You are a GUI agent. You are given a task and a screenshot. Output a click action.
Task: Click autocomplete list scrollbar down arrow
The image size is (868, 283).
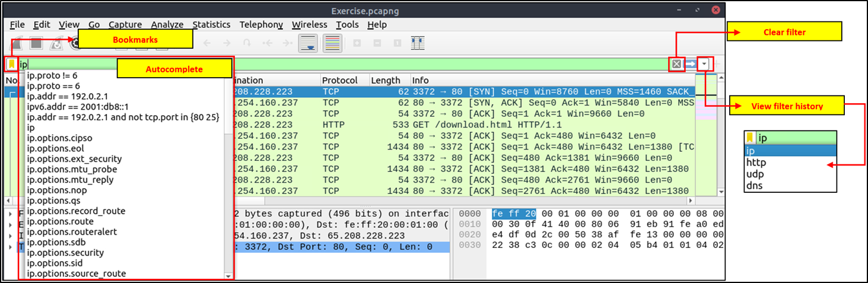228,275
